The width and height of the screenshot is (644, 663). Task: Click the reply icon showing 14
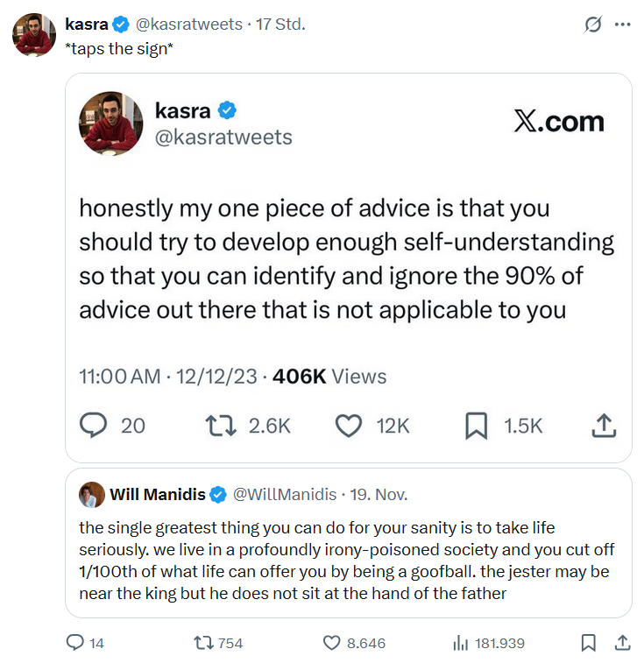pos(76,643)
